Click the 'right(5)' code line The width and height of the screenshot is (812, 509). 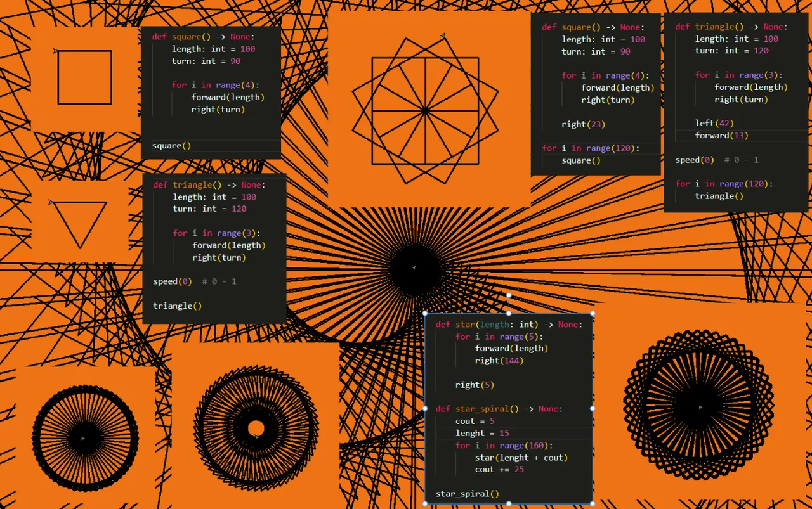(475, 385)
